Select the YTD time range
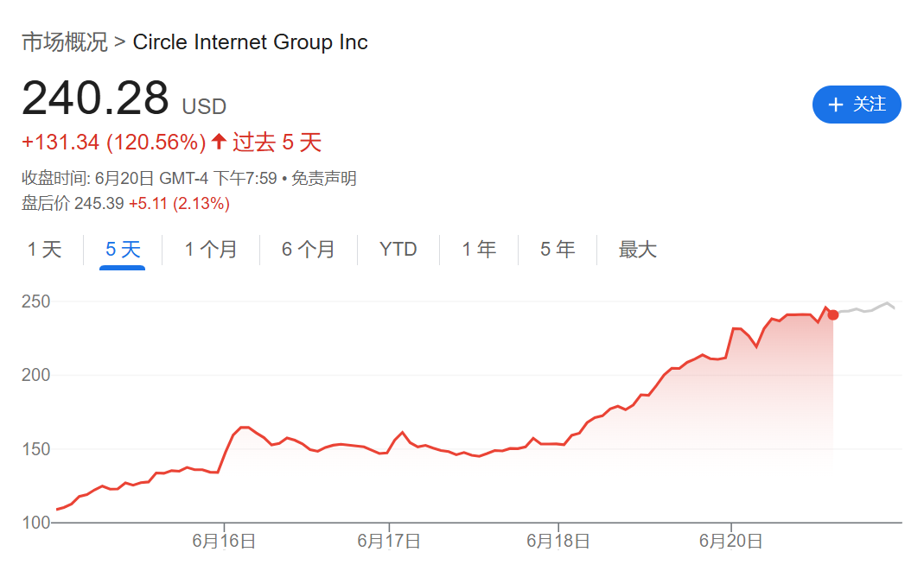Screen dimensions: 924x571 (398, 249)
